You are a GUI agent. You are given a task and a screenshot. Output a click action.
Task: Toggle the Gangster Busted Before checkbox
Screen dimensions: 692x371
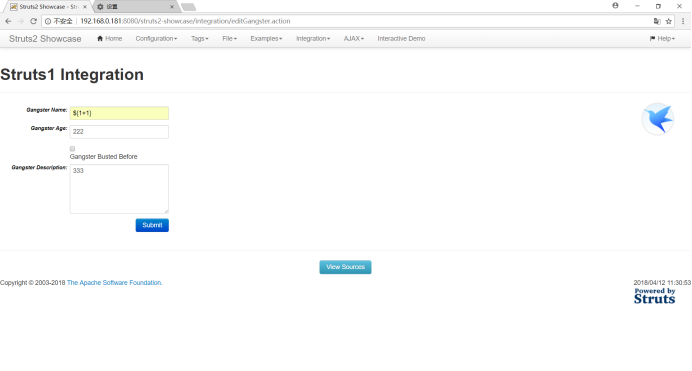point(72,149)
